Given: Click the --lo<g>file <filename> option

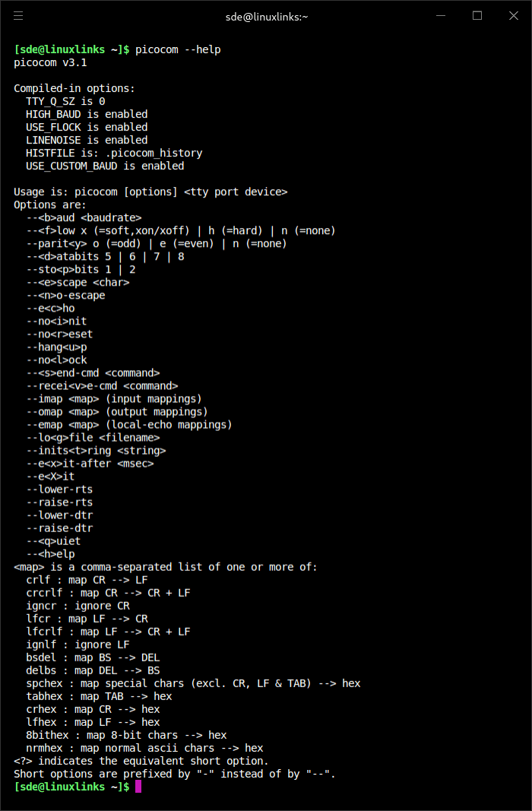Looking at the screenshot, I should (x=93, y=438).
